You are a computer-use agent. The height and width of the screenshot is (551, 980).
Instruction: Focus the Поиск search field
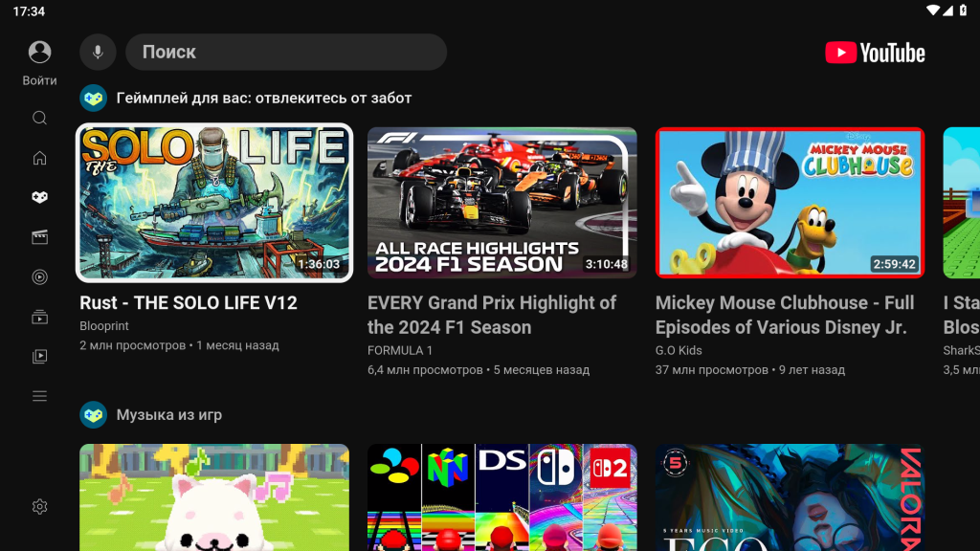[x=286, y=52]
